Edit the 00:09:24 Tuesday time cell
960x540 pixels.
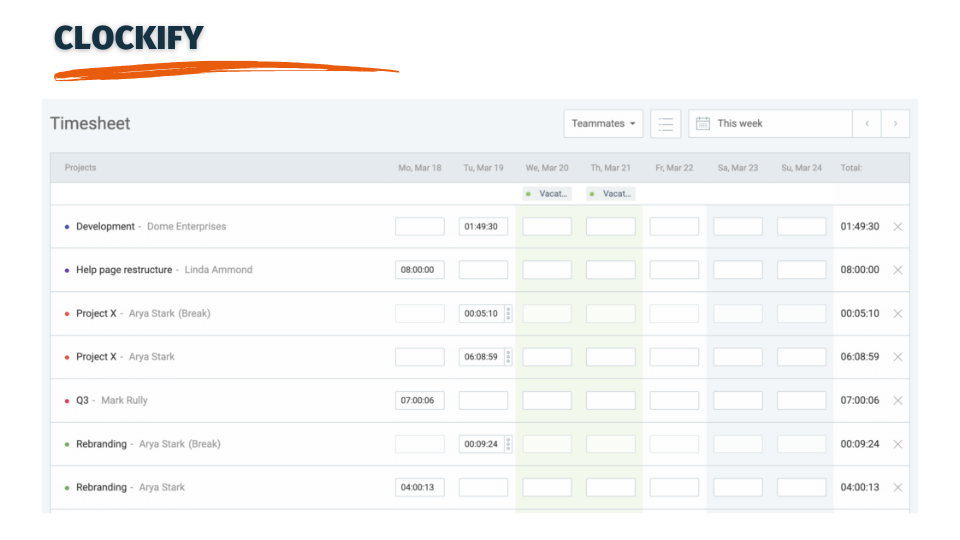click(481, 444)
